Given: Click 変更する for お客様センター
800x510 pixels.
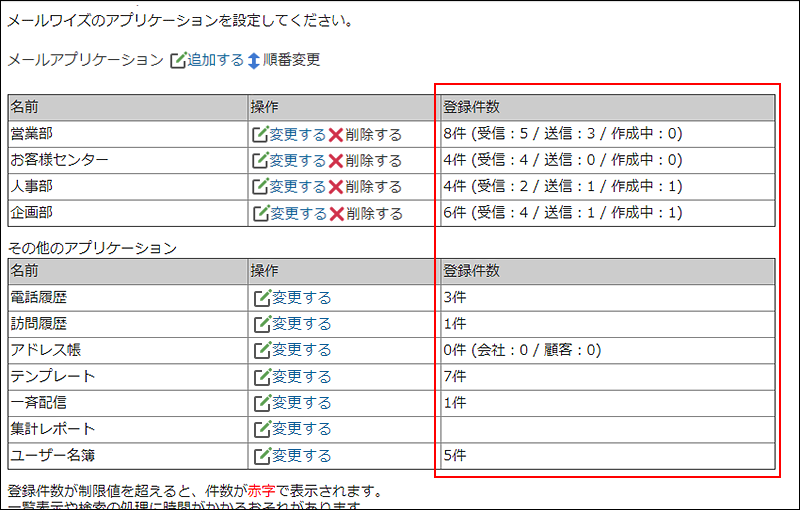Looking at the screenshot, I should pos(297,161).
